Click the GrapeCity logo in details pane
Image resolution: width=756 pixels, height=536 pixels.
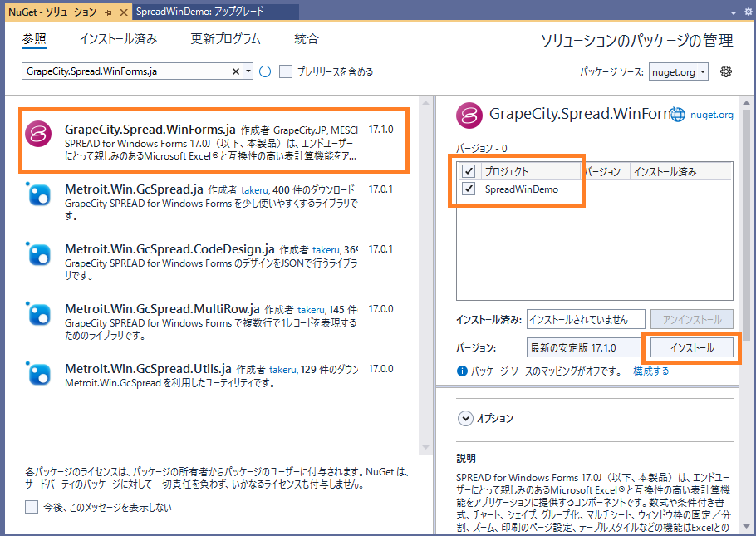(x=469, y=116)
